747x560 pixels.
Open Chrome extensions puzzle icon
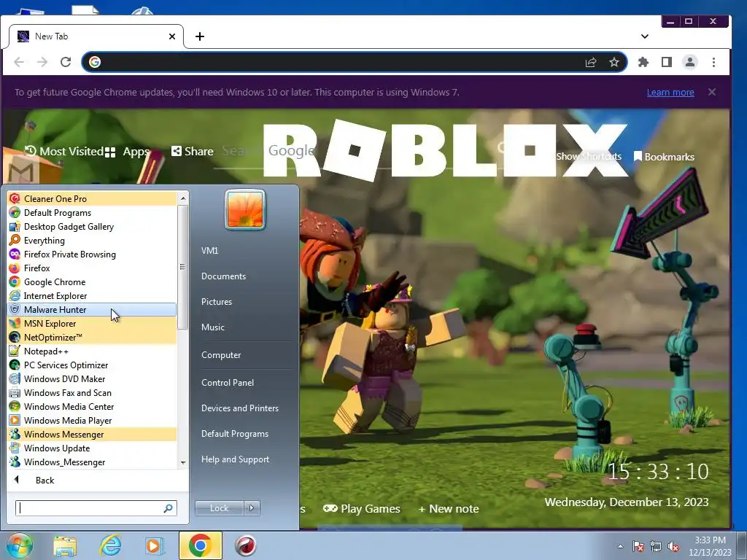click(643, 62)
